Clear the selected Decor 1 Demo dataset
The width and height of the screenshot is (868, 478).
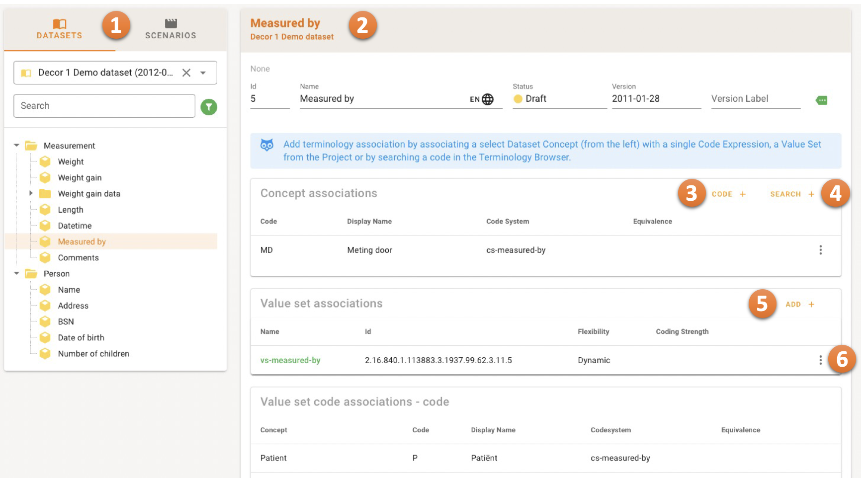(186, 73)
